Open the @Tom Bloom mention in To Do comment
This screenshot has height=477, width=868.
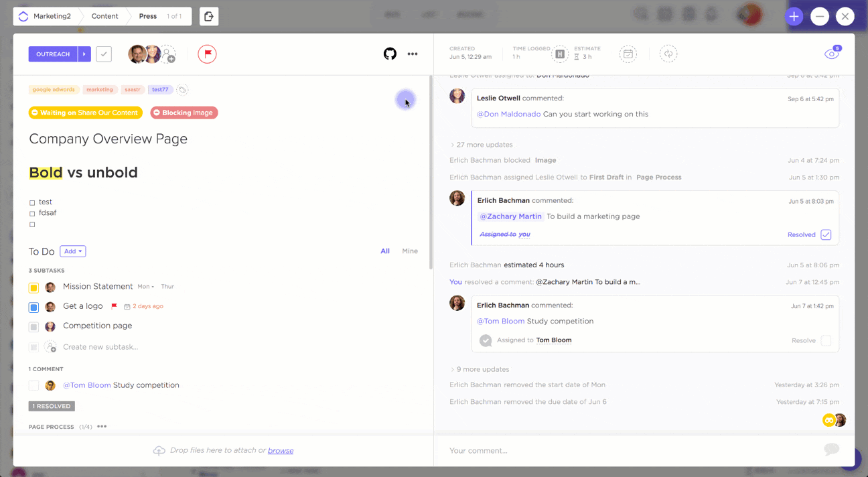(x=87, y=385)
